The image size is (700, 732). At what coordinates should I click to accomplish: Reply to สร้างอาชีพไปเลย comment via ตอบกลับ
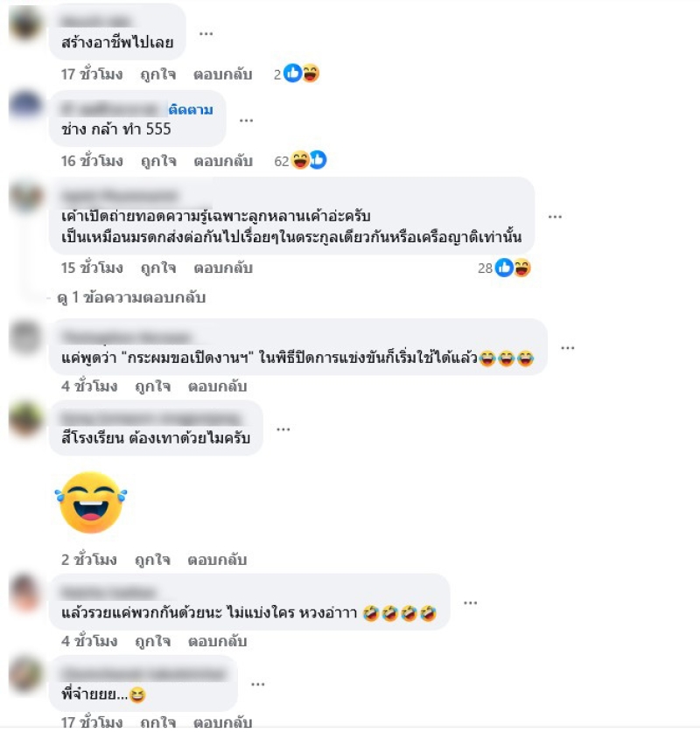[223, 74]
